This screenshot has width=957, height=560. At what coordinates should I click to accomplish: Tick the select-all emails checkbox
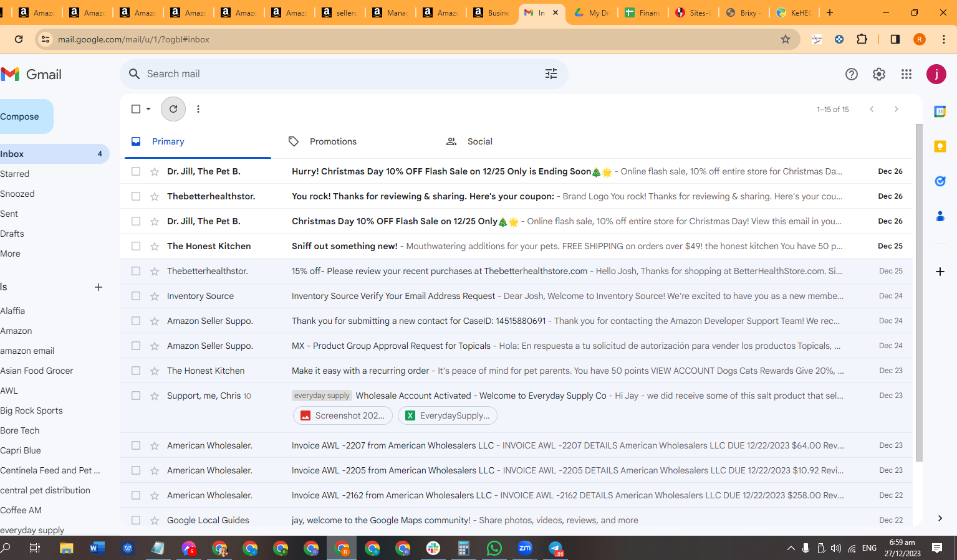(136, 109)
